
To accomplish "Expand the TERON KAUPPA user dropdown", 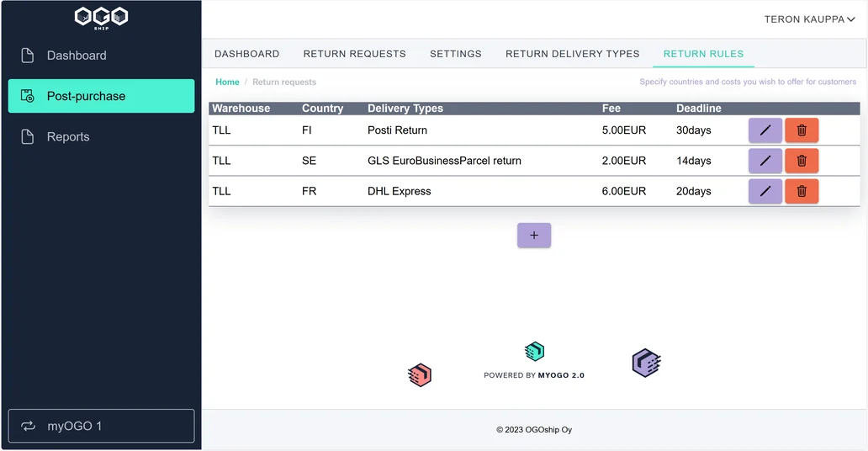I will 809,19.
